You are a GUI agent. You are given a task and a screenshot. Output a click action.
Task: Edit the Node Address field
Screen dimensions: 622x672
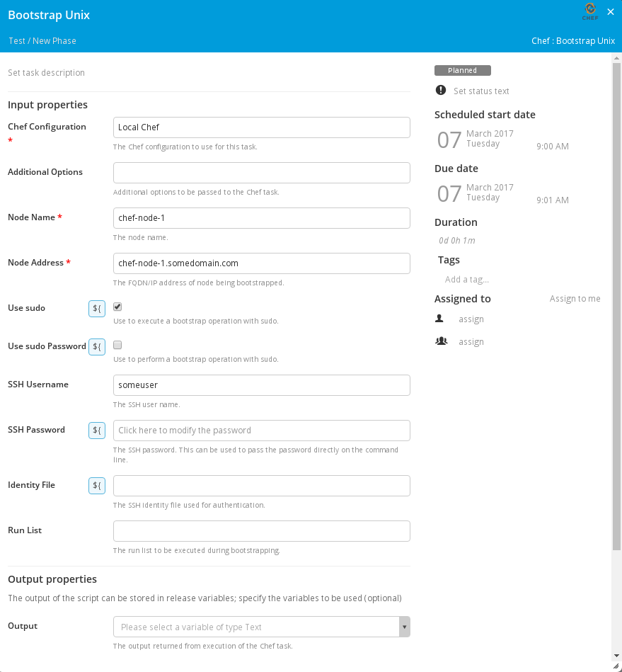click(262, 263)
